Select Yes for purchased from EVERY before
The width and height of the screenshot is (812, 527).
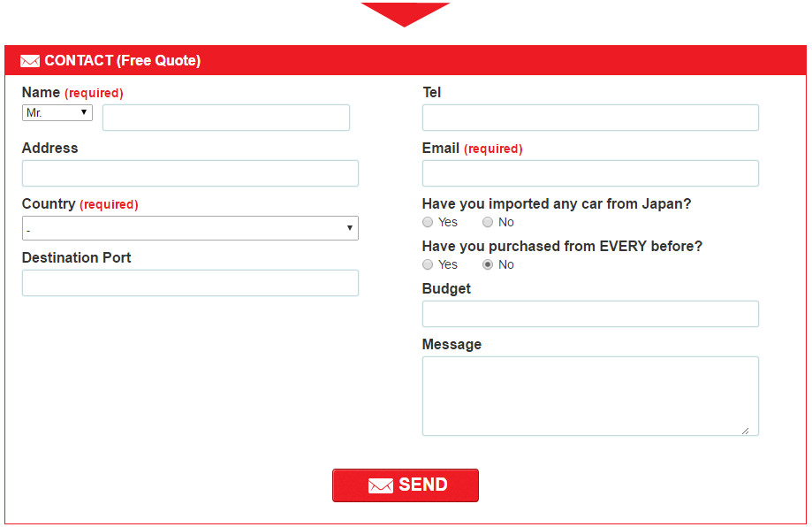pos(428,264)
